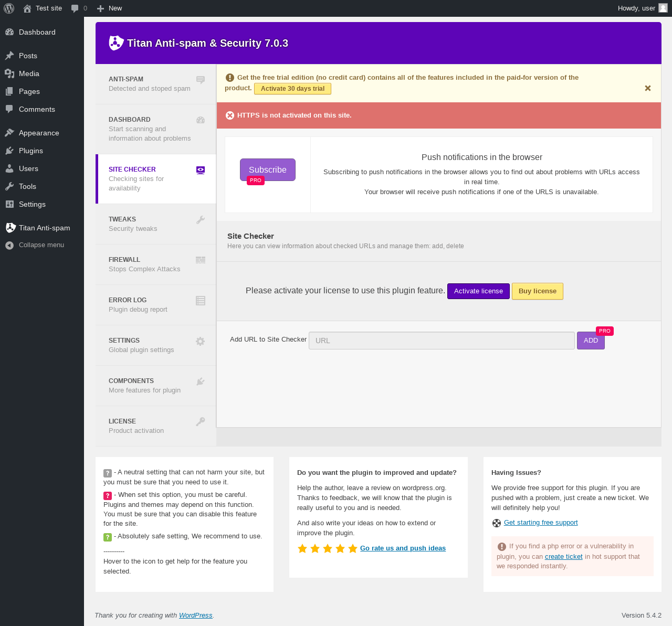The width and height of the screenshot is (672, 626).
Task: Open the New content menu
Action: (110, 8)
